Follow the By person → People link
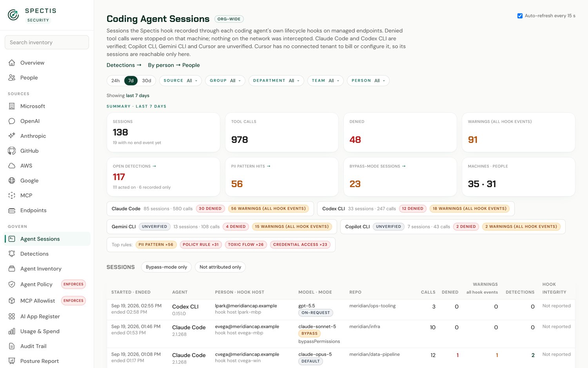This screenshot has width=588, height=368. pos(174,65)
